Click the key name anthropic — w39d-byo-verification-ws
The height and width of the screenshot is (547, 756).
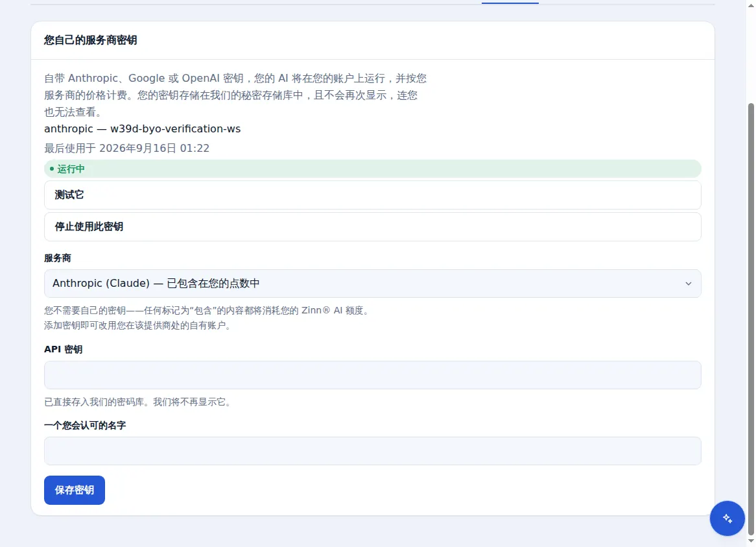(x=142, y=128)
